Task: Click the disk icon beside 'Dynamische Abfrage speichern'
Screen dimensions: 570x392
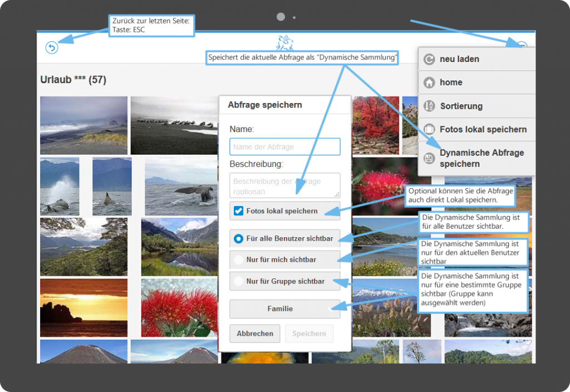Action: pyautogui.click(x=429, y=158)
